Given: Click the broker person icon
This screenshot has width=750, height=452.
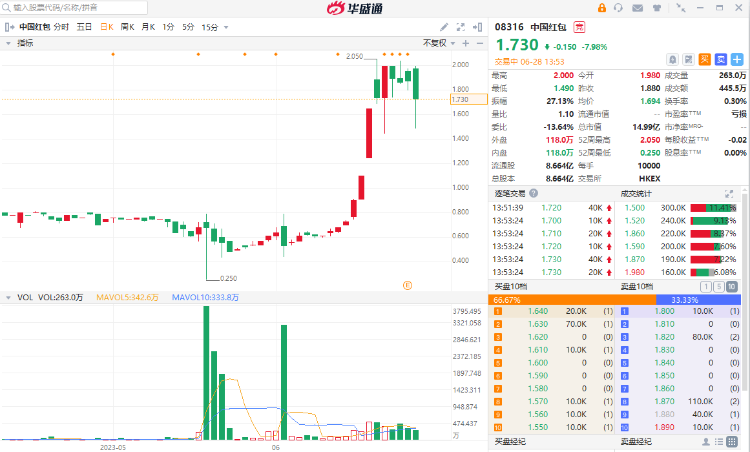Looking at the screenshot, I should tap(706, 441).
